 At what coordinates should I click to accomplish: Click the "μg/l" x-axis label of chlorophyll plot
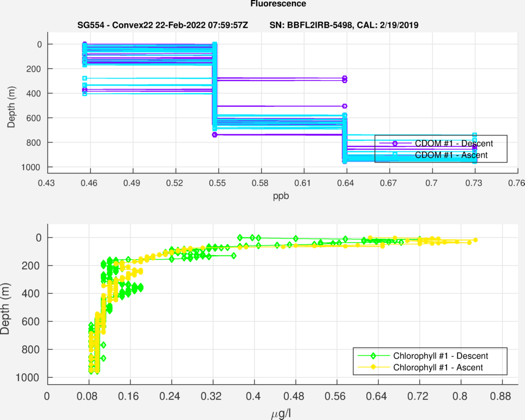coord(281,415)
